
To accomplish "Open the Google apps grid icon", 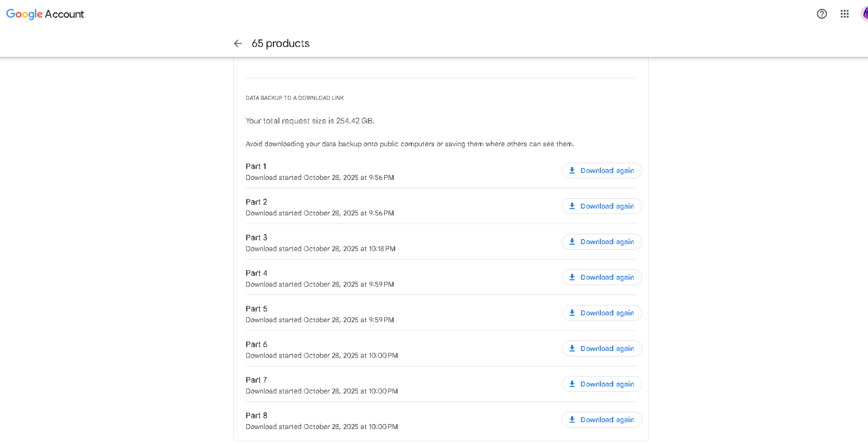I will [x=844, y=14].
